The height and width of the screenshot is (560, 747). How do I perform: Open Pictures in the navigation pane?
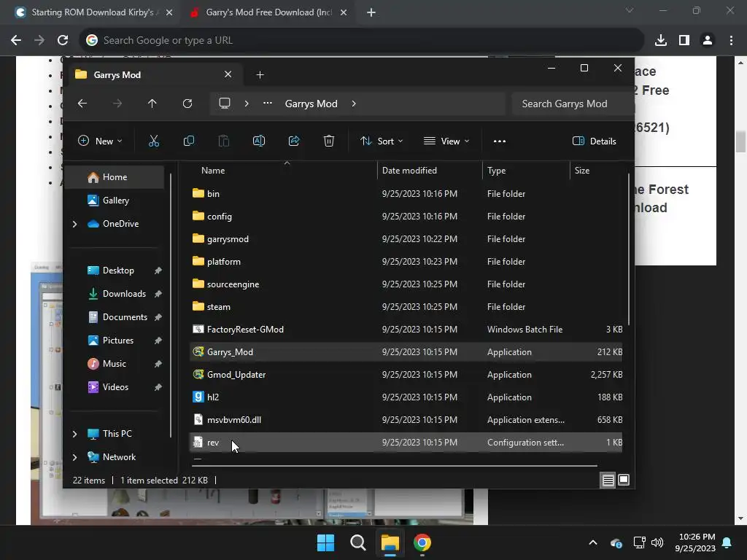point(118,341)
